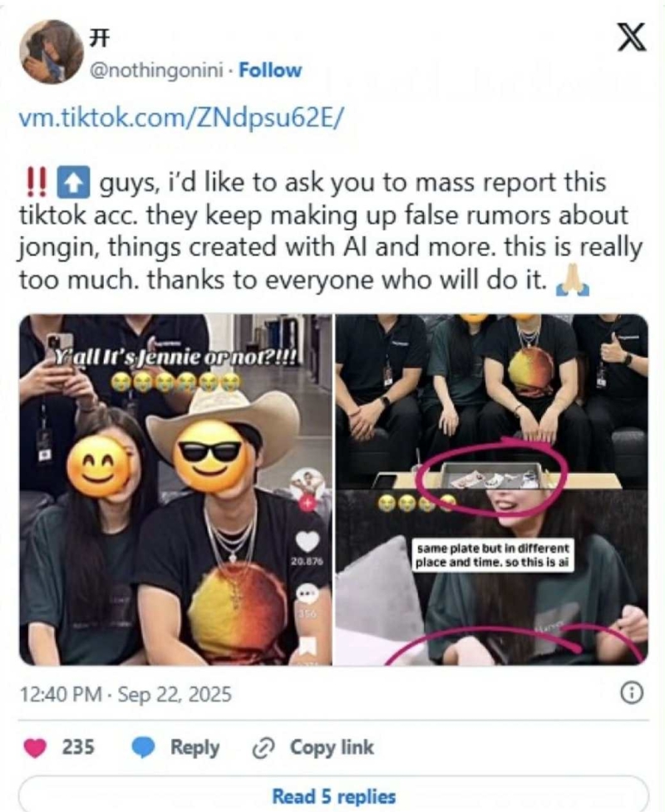Like the tweet with heart icon

click(35, 748)
